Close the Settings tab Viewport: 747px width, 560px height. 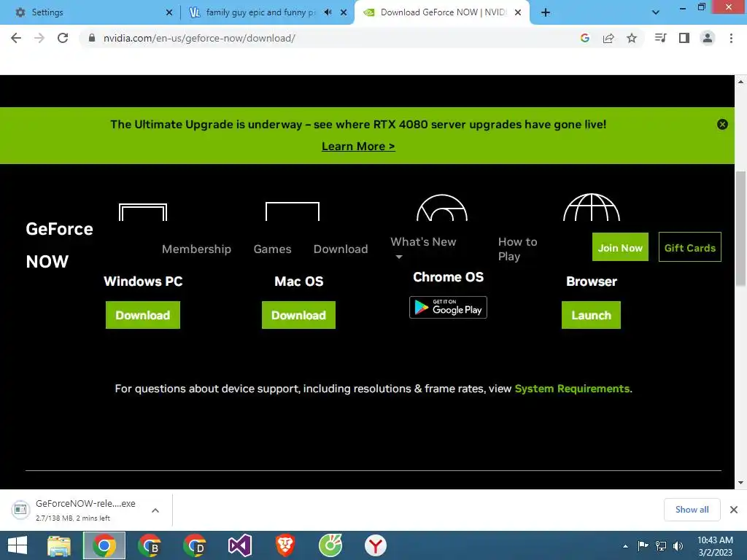169,12
